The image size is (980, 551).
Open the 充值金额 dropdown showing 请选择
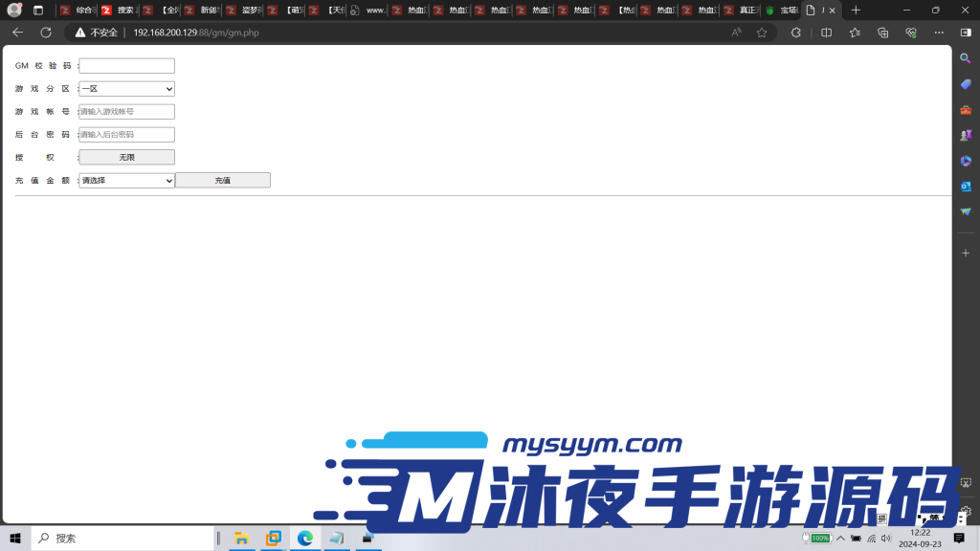click(125, 180)
